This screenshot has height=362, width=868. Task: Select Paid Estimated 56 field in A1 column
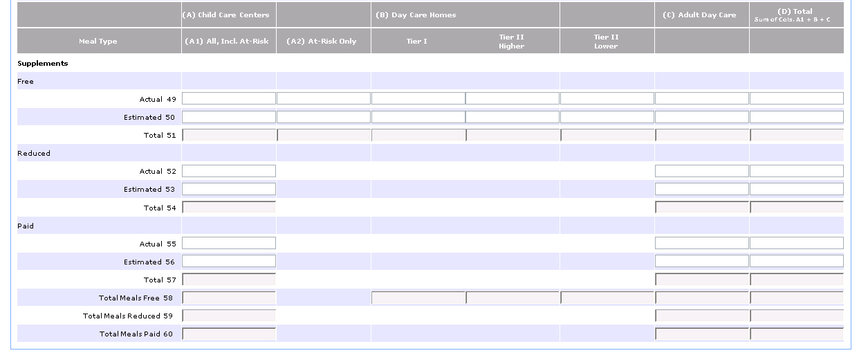(x=229, y=262)
